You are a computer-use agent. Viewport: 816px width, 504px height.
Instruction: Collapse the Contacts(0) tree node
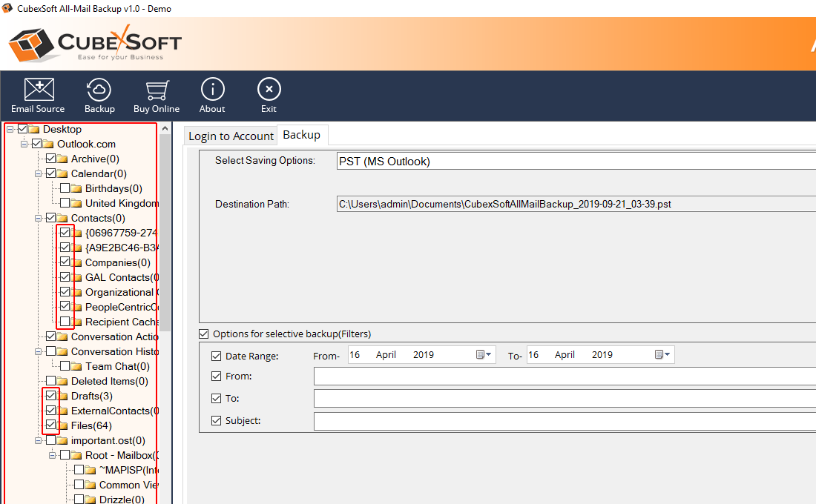click(38, 218)
